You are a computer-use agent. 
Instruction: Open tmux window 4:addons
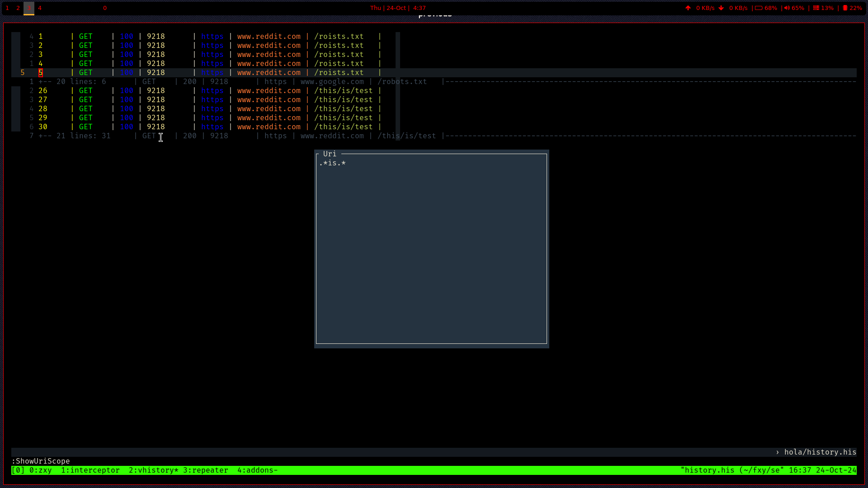click(257, 470)
